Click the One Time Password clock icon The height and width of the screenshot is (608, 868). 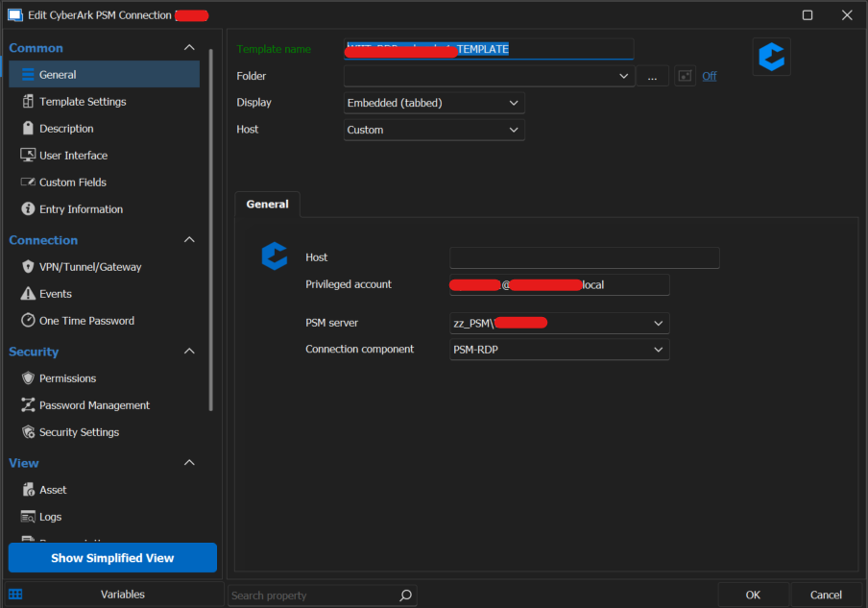coord(28,320)
